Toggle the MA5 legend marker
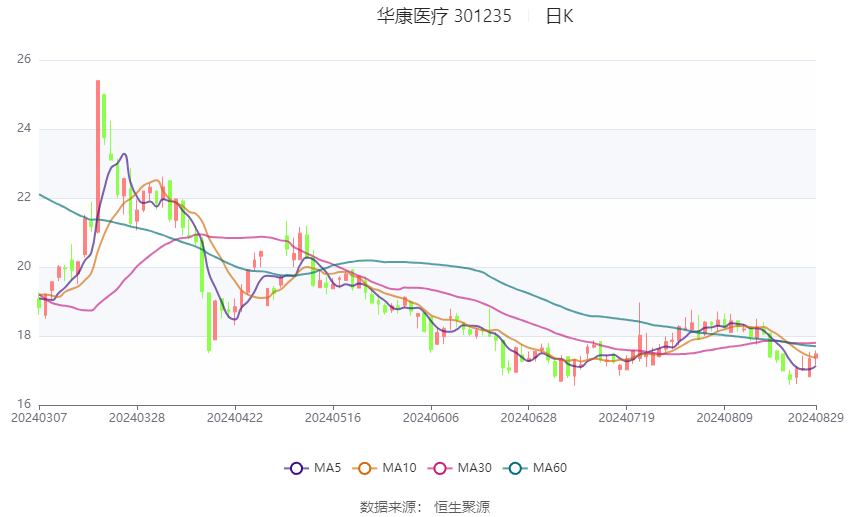 point(297,468)
